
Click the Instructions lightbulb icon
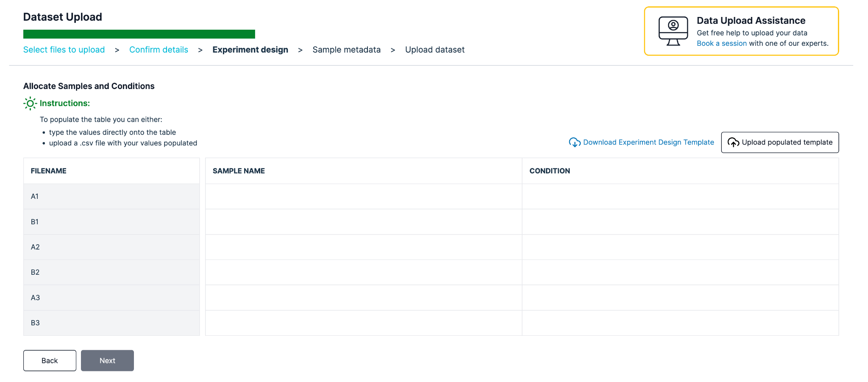coord(30,103)
